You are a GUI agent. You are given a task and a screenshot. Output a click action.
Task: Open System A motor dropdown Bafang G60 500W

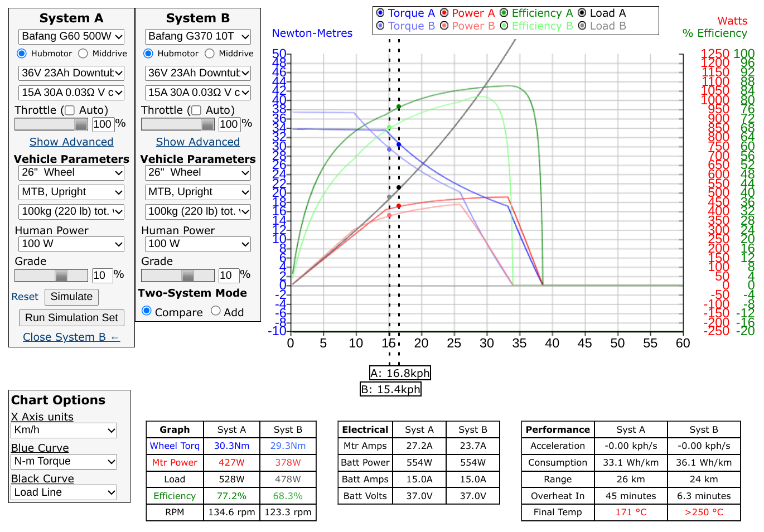click(71, 37)
